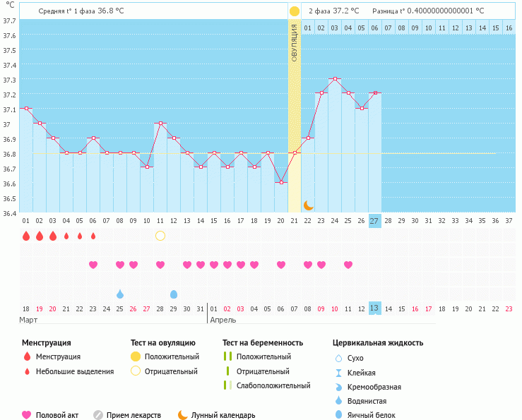522x420 pixels.
Task: Click the water drop icon on day 08
Action: click(x=120, y=294)
